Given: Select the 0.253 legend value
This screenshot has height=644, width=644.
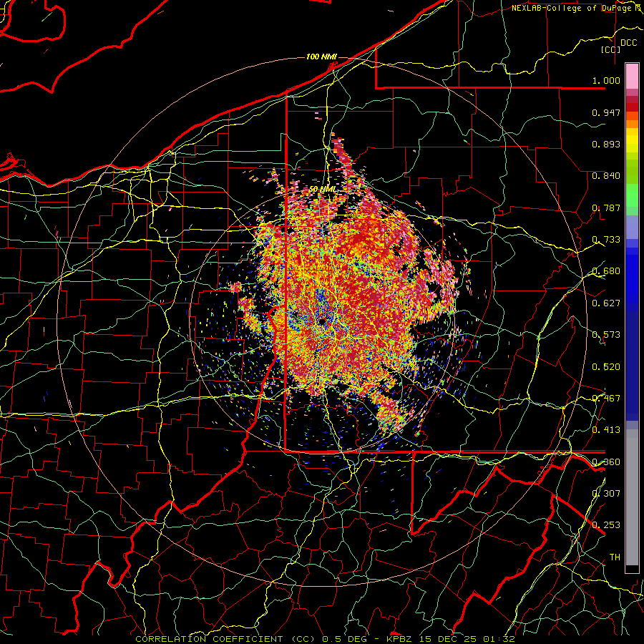Looking at the screenshot, I should [x=606, y=525].
